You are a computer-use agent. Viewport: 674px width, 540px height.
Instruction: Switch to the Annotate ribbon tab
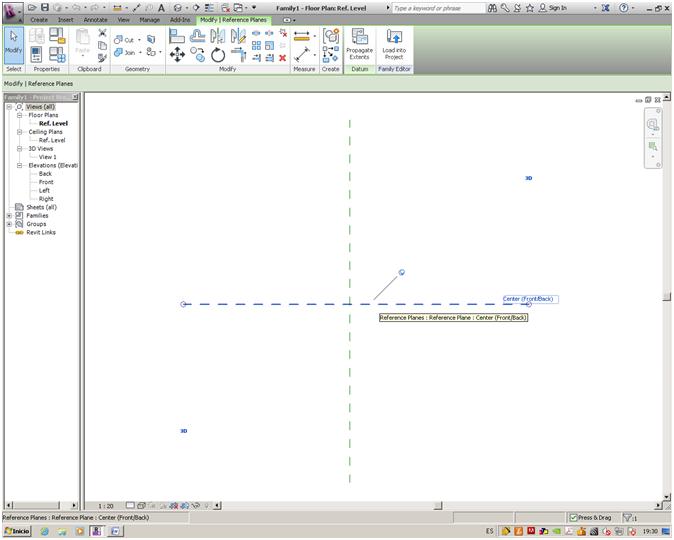tap(95, 19)
